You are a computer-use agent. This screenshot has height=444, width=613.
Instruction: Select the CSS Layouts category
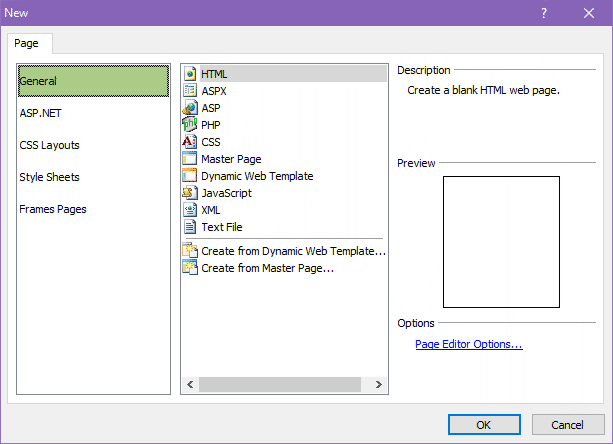(49, 145)
